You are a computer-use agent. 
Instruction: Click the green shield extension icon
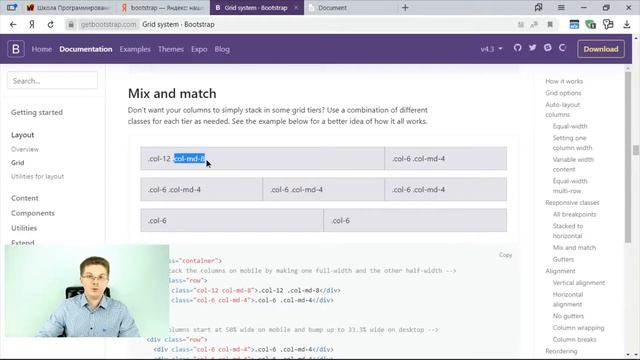click(591, 24)
